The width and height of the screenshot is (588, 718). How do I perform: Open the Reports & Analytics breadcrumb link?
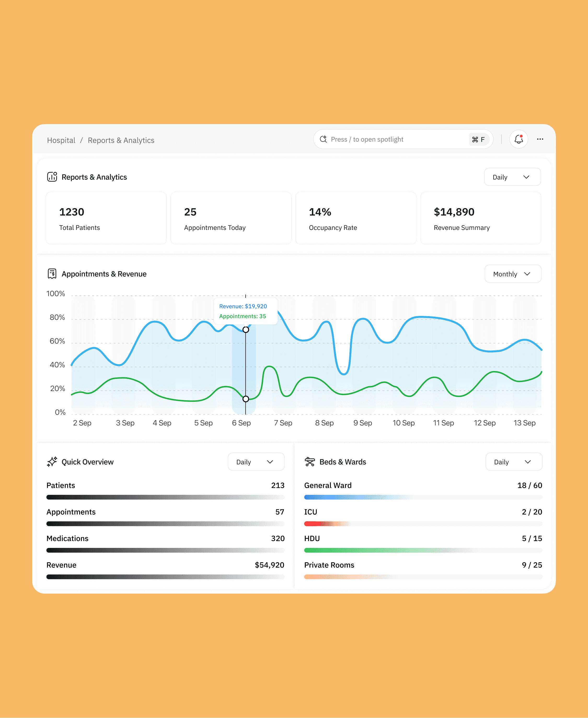click(x=121, y=140)
